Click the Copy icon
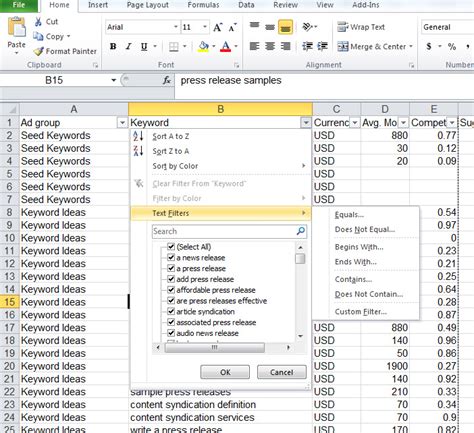 [x=38, y=36]
